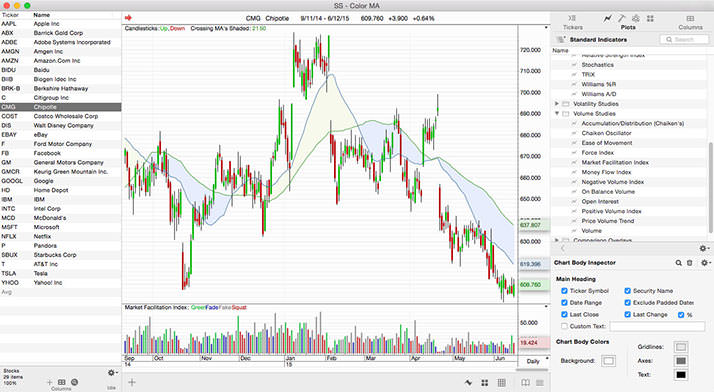Uncheck the Security Name checkbox
Viewport: 714px width, 392px height.
point(627,290)
